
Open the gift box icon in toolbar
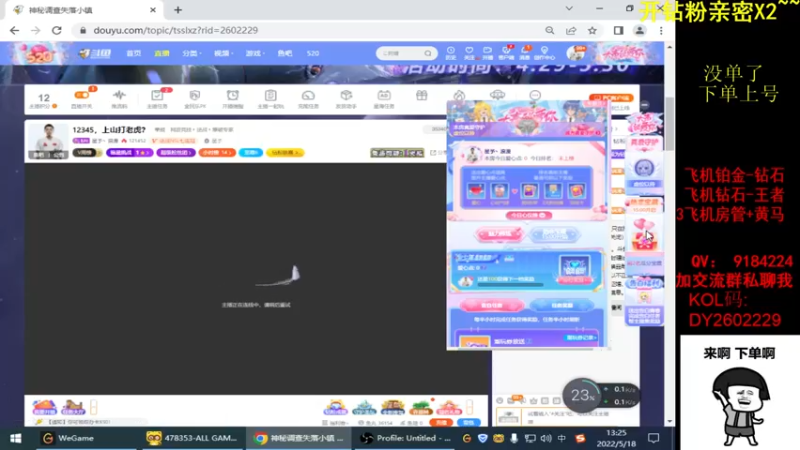click(x=421, y=96)
